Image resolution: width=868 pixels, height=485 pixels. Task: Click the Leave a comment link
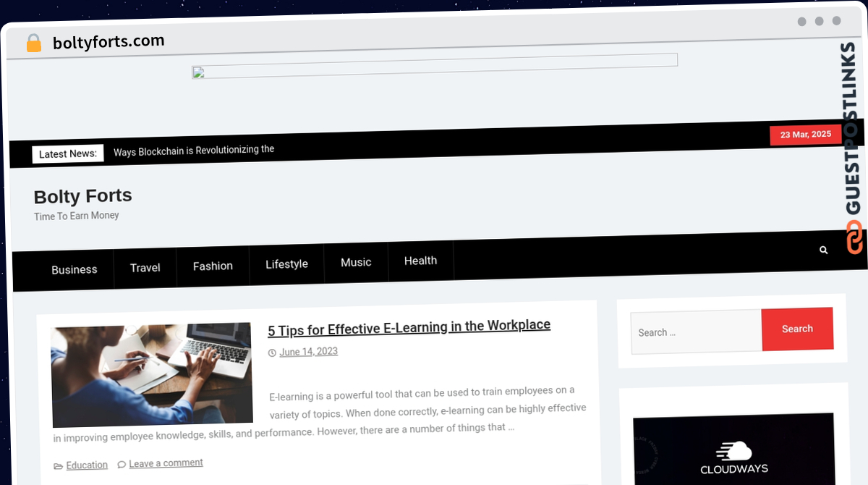pos(166,463)
